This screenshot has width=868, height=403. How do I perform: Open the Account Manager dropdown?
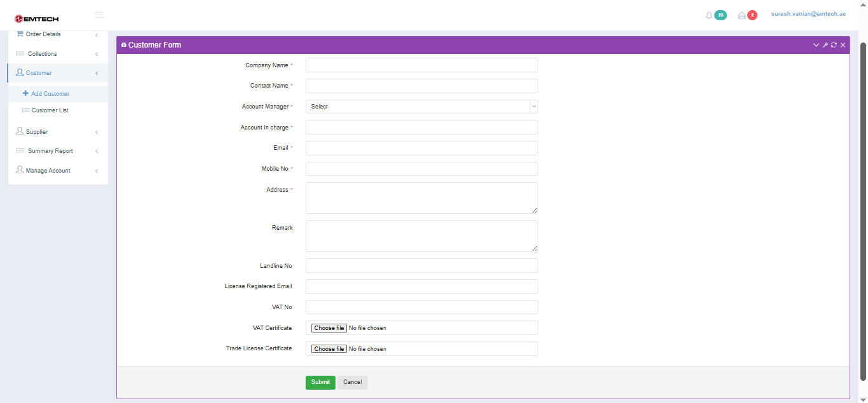tap(421, 107)
